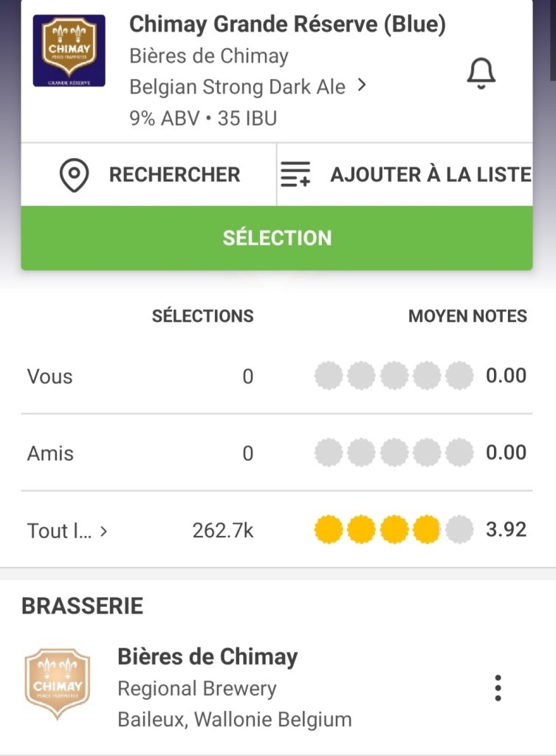Expand the Belgian Strong Dark Ale style
Screen dimensions: 556x756
[x=248, y=87]
